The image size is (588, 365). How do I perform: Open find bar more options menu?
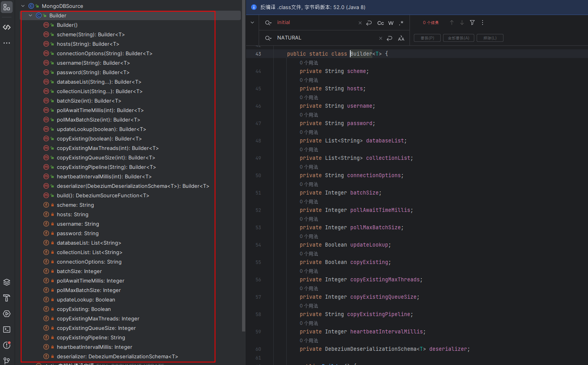coord(483,22)
